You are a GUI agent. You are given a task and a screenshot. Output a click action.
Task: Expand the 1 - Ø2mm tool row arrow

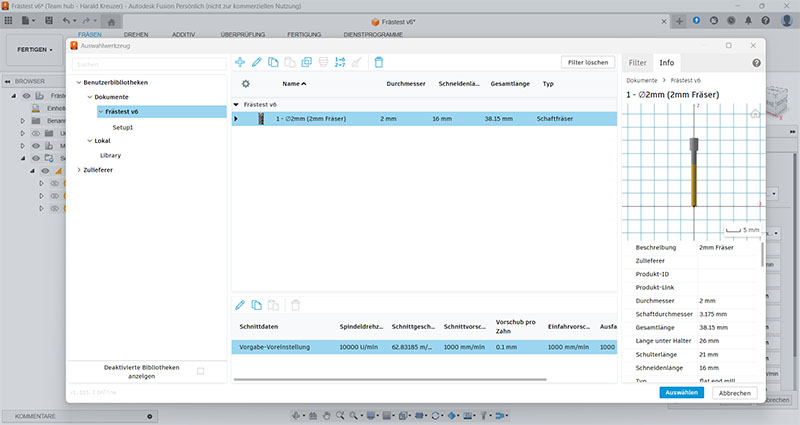tap(236, 119)
